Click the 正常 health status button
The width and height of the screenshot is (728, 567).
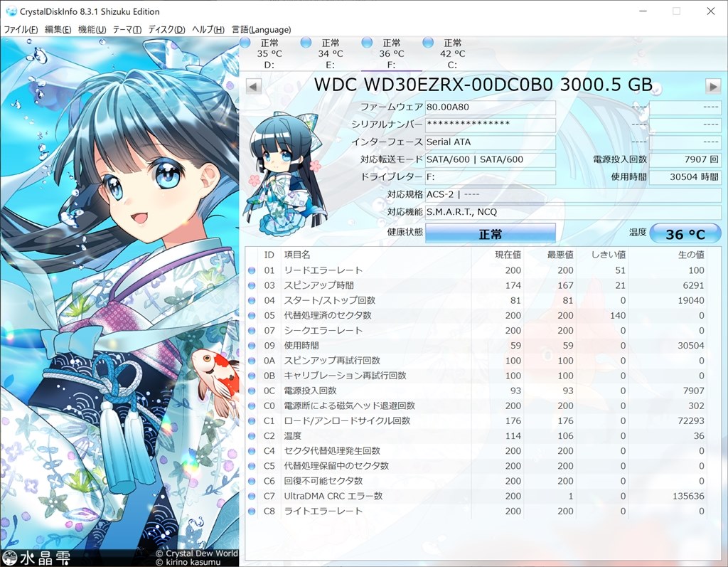pos(491,233)
